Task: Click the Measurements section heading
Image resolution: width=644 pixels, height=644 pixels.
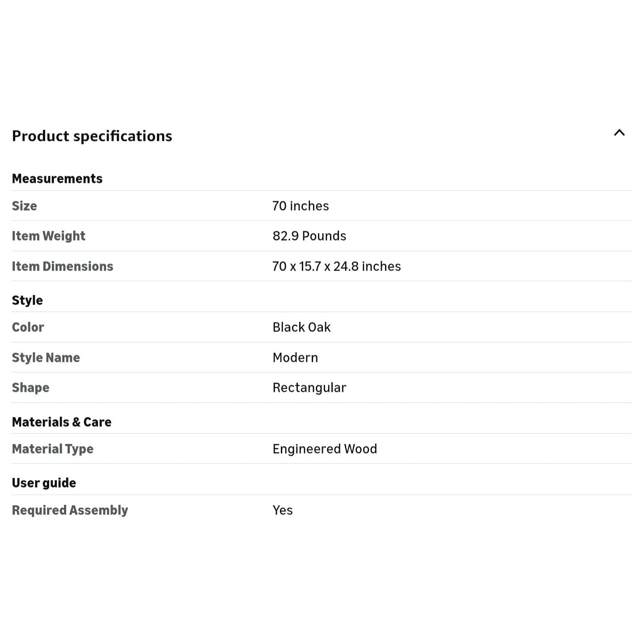Action: pyautogui.click(x=57, y=178)
